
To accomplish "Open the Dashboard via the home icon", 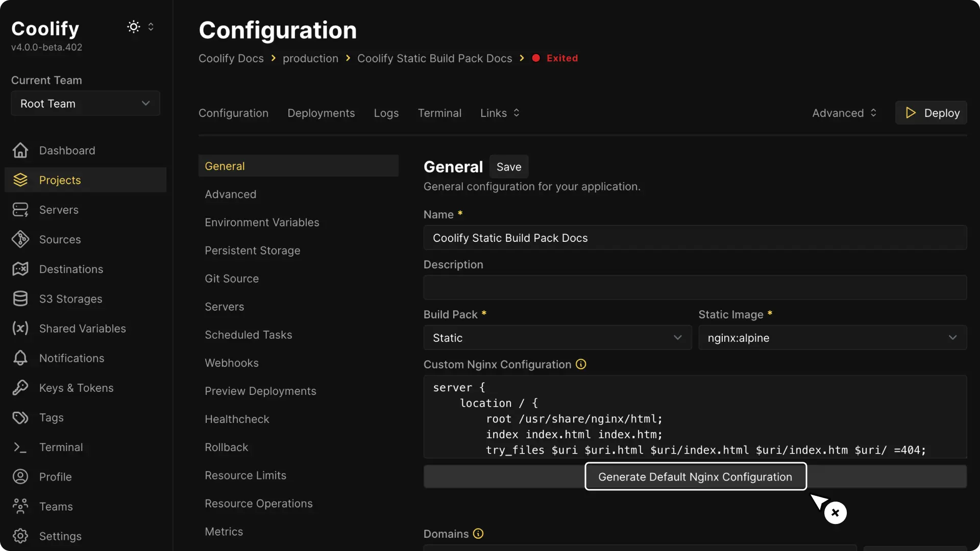I will tap(20, 150).
